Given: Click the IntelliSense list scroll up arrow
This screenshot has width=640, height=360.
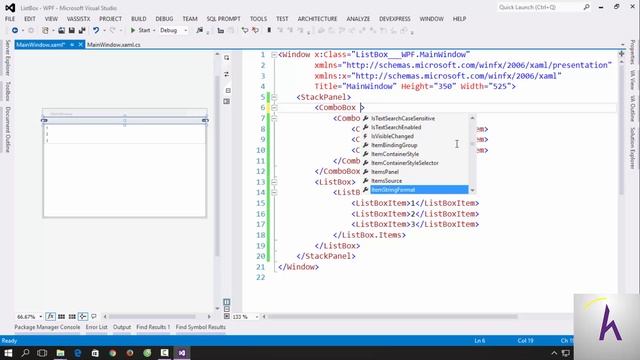Looking at the screenshot, I should tap(472, 118).
